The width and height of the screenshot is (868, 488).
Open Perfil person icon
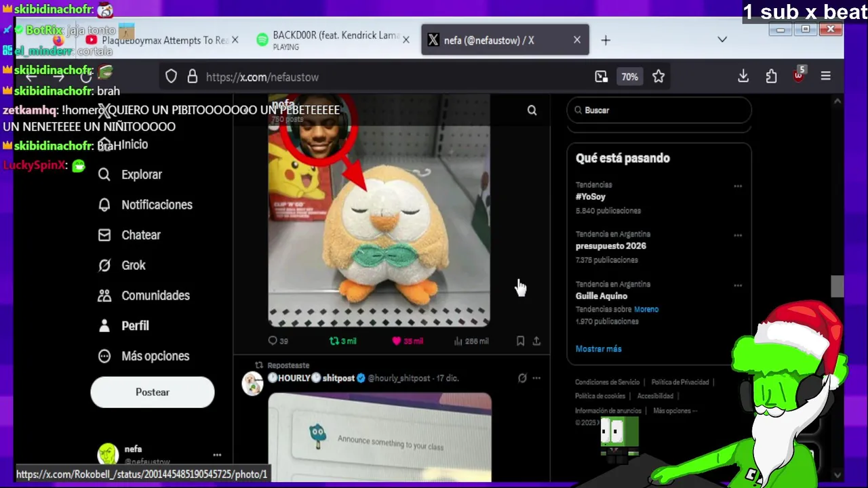[x=104, y=326]
